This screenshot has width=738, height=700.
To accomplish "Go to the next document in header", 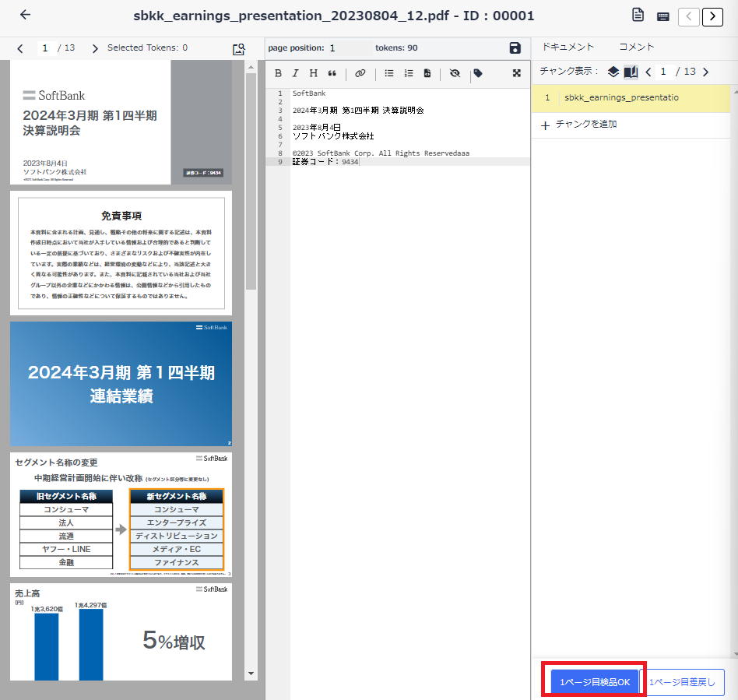I will coord(712,17).
